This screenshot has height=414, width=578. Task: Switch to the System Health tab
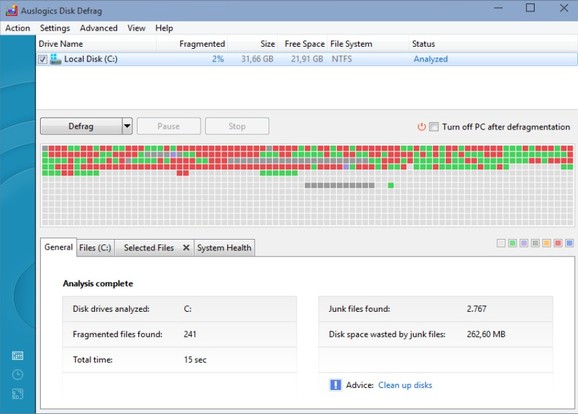click(224, 248)
